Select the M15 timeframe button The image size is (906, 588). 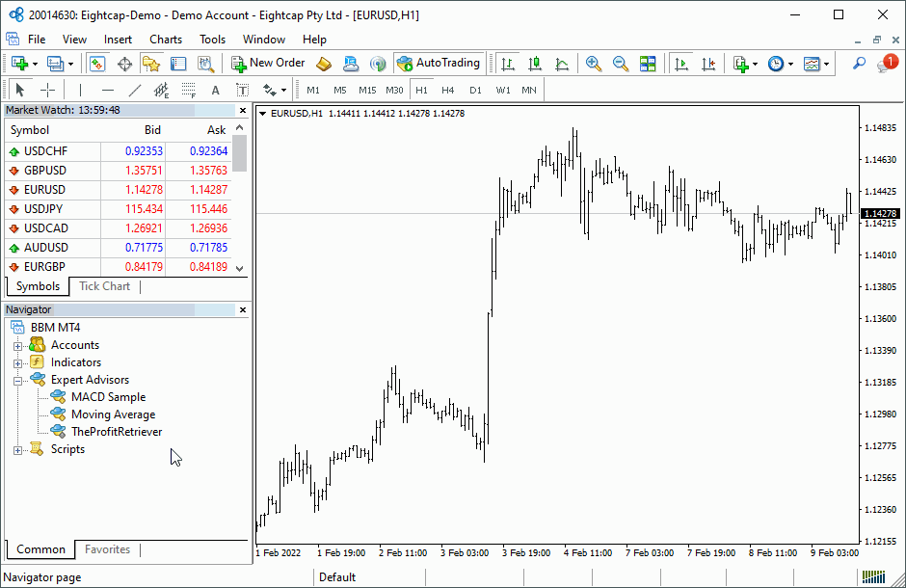coord(367,91)
